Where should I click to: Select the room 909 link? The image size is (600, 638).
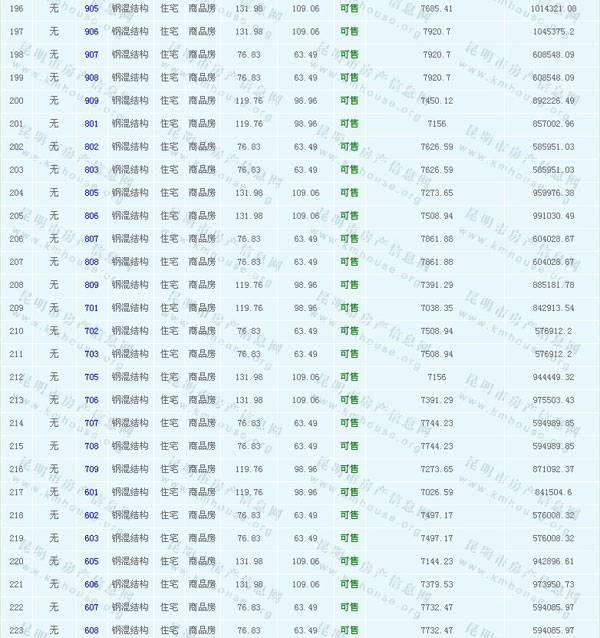pyautogui.click(x=92, y=100)
